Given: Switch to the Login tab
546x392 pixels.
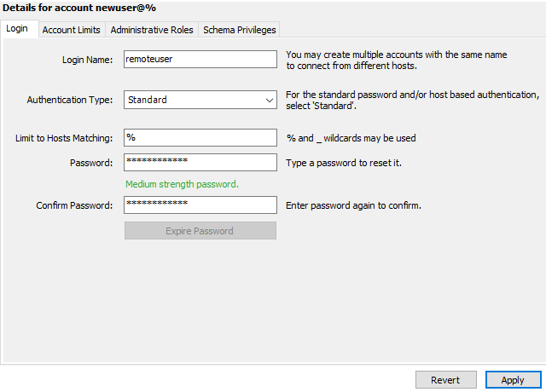Looking at the screenshot, I should click(17, 30).
